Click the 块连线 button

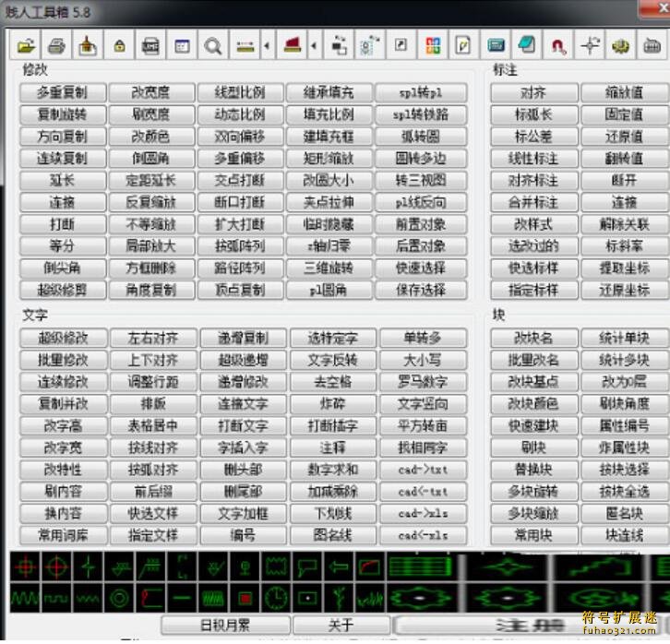click(625, 535)
